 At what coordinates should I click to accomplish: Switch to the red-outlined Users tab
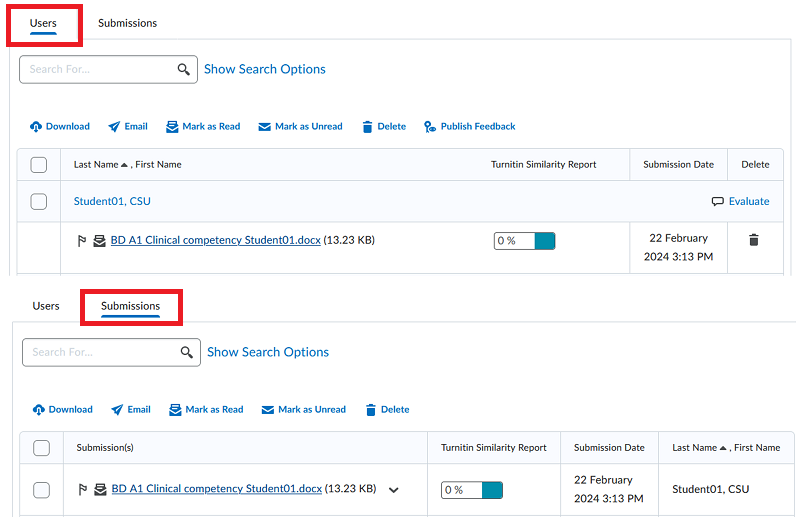[43, 23]
